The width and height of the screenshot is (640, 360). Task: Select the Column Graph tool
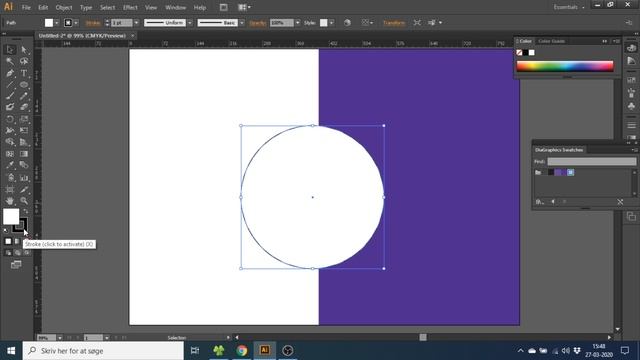point(24,178)
